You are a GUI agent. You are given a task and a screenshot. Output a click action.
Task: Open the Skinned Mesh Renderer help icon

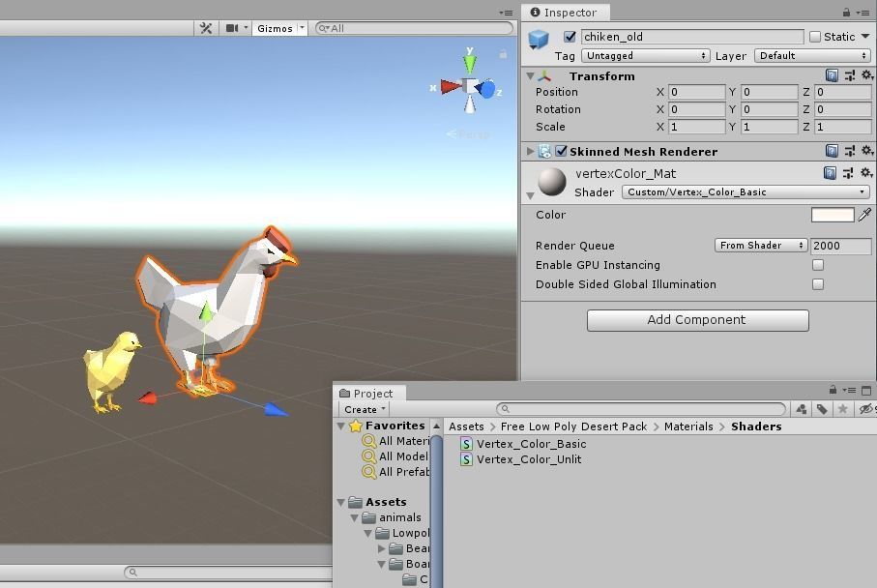pyautogui.click(x=832, y=151)
